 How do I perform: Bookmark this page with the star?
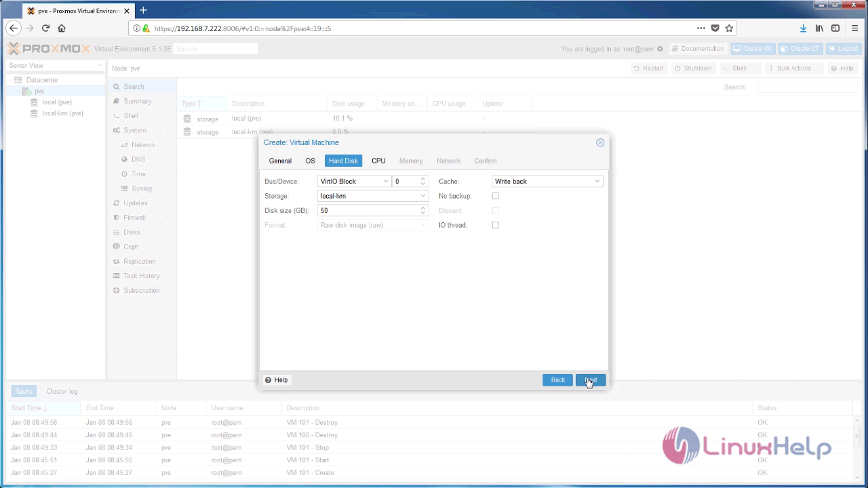coord(729,28)
